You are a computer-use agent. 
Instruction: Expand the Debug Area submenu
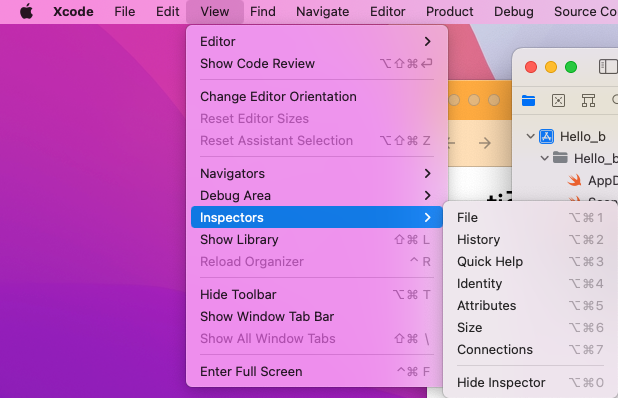tap(316, 195)
